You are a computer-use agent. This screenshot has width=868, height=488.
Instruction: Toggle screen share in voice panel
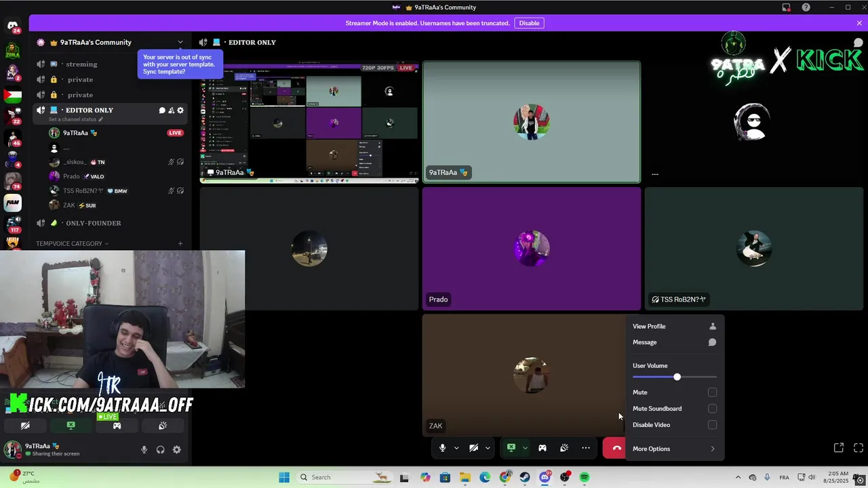pos(71,426)
